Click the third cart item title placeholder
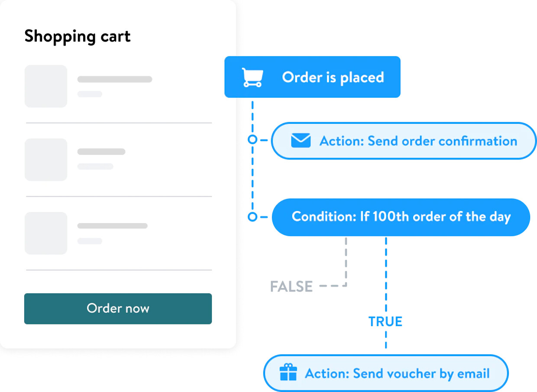The image size is (537, 392). 113,226
